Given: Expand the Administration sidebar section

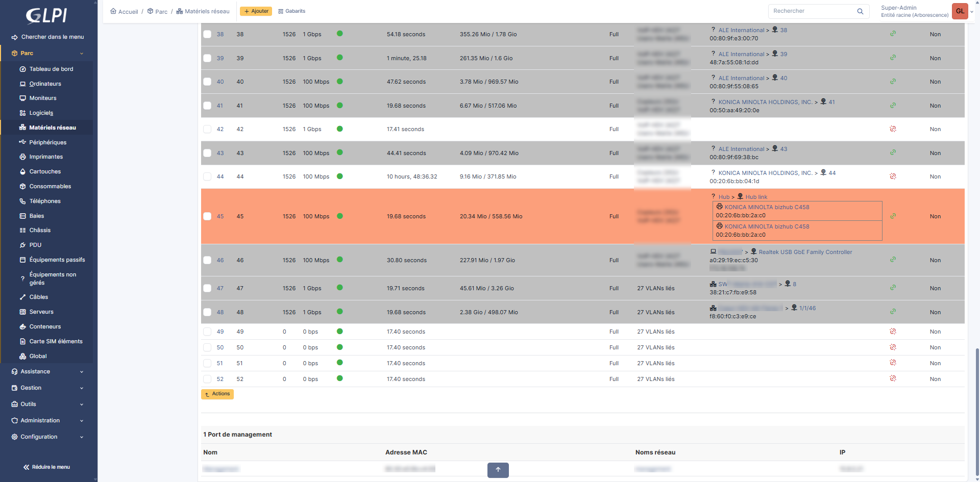Looking at the screenshot, I should pyautogui.click(x=47, y=421).
